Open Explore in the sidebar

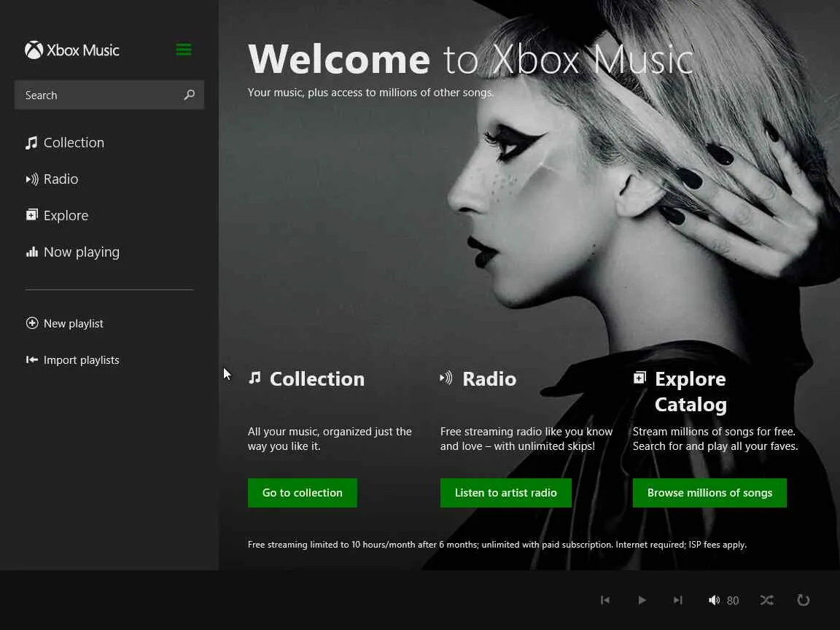pos(66,215)
